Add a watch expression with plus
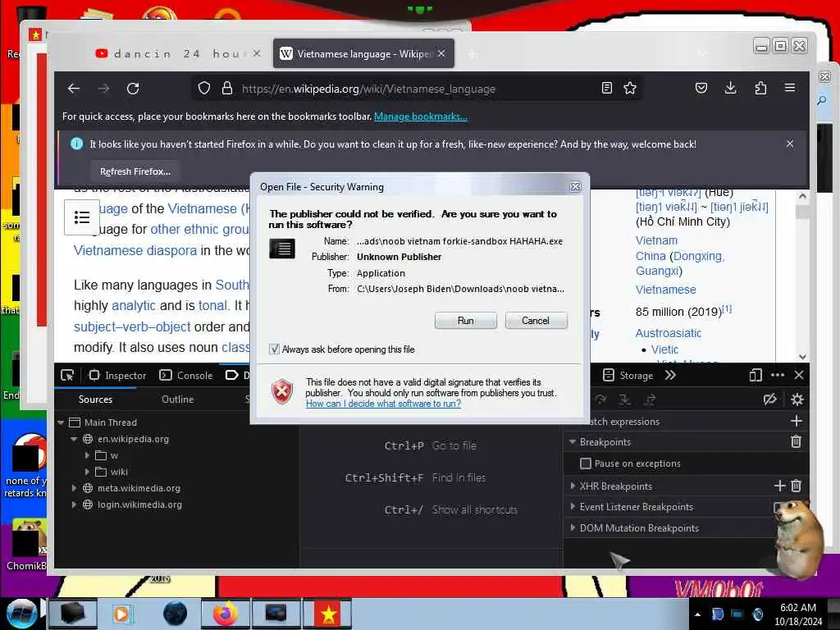Image resolution: width=840 pixels, height=630 pixels. (x=796, y=421)
